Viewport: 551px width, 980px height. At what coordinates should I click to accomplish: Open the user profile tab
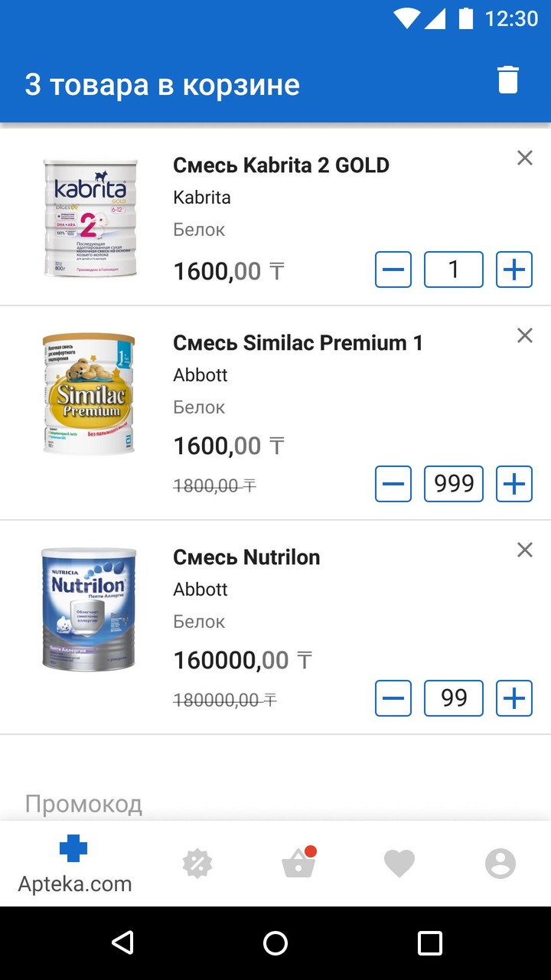tap(500, 864)
